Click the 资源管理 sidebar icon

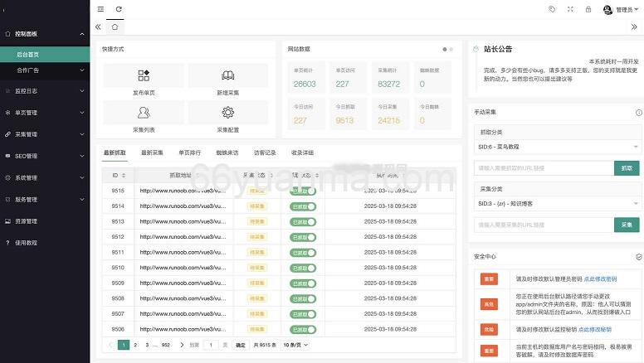[7, 221]
